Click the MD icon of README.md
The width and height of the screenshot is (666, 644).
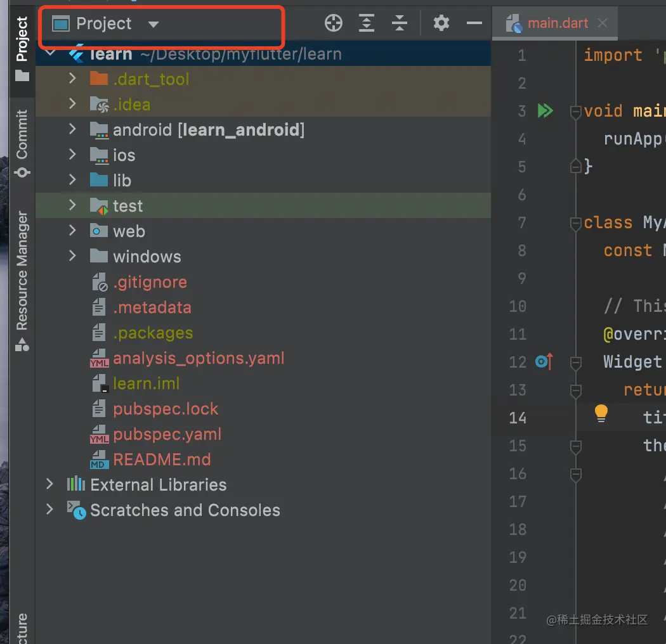100,460
